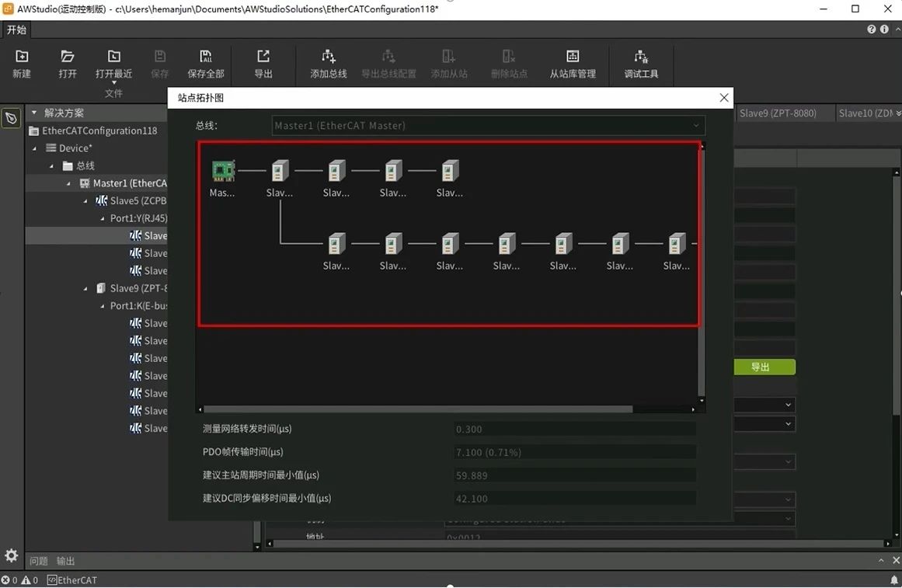The height and width of the screenshot is (588, 902).
Task: Click the 测量网络转发时间 value field
Action: tap(575, 430)
